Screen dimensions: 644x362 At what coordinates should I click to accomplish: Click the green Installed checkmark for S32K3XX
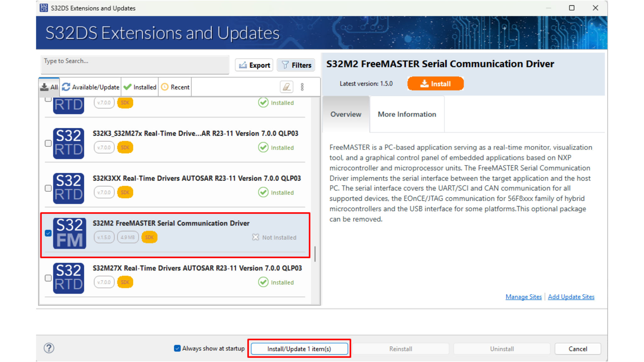[263, 192]
